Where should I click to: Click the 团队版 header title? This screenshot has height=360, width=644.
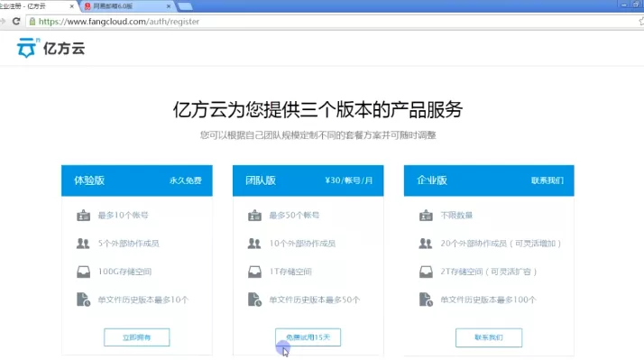pos(261,180)
